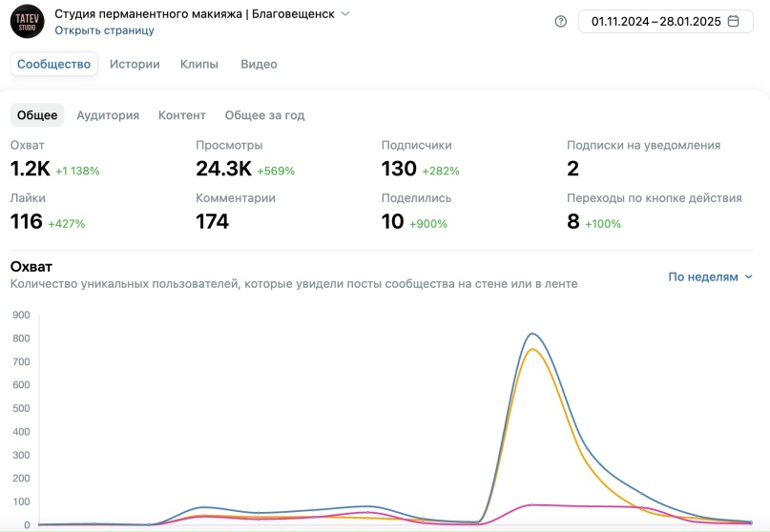Click the 'Просмотры' value 24.3K

click(223, 169)
